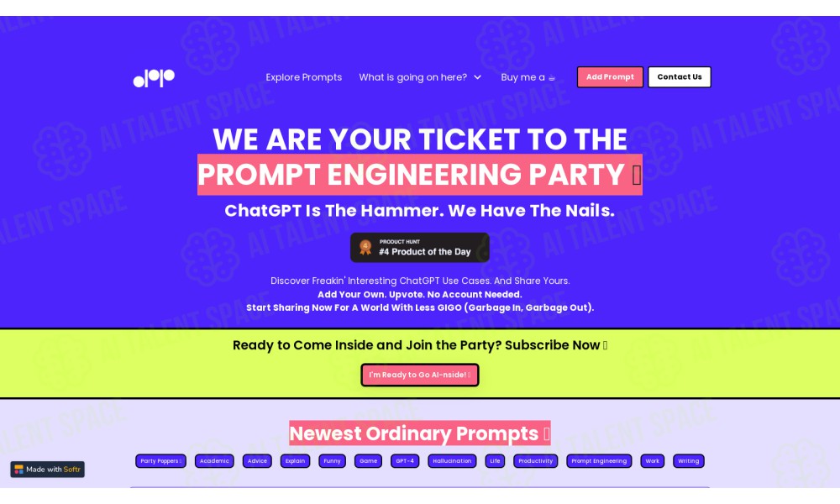Expand the 'What is going on here?' chevron
Image resolution: width=840 pixels, height=504 pixels.
pos(477,77)
